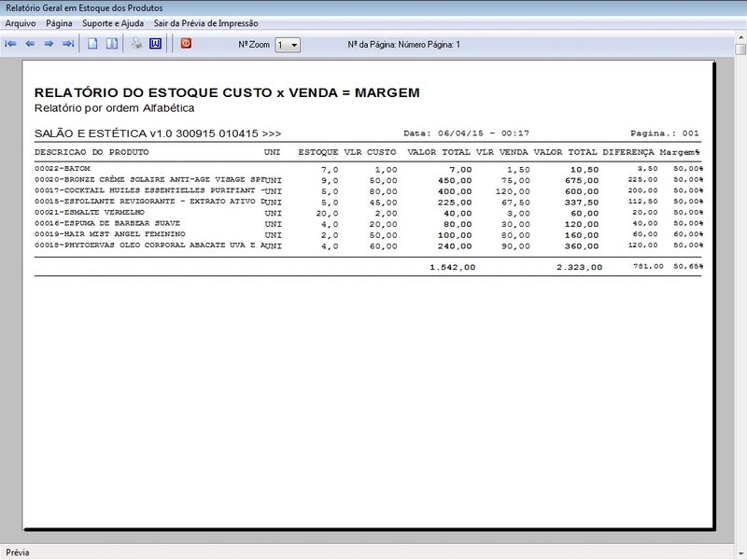Switch to single page view icon
This screenshot has height=560, width=747.
pyautogui.click(x=92, y=44)
